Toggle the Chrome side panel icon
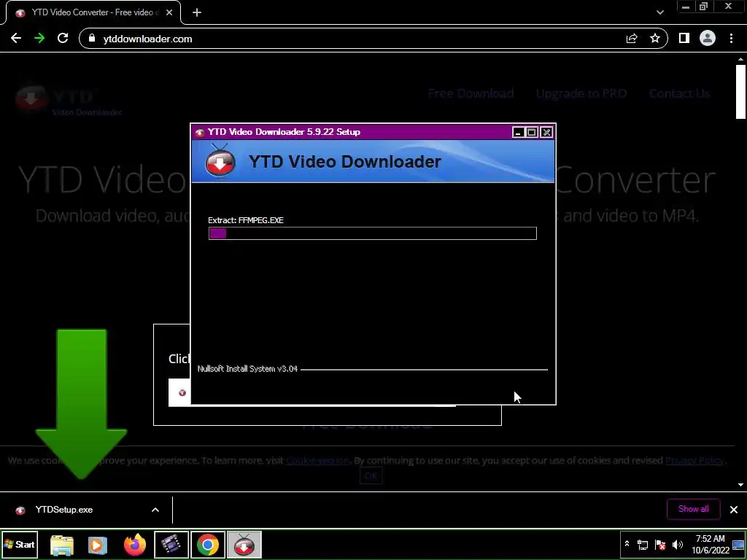The height and width of the screenshot is (560, 747). tap(684, 38)
